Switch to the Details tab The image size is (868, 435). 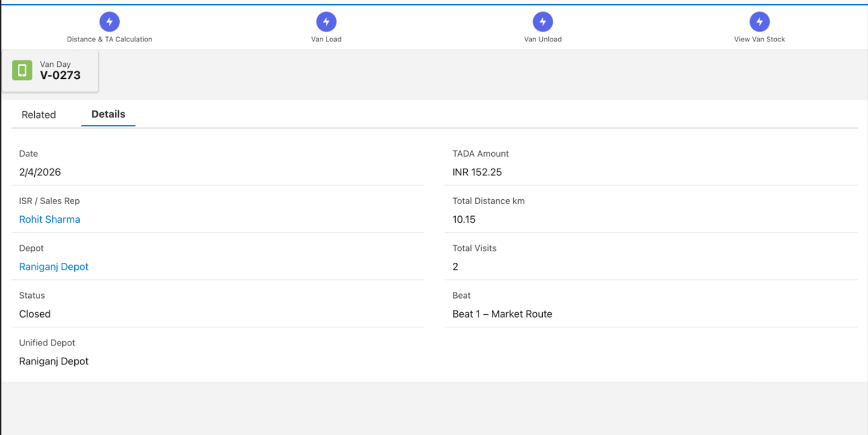(108, 114)
